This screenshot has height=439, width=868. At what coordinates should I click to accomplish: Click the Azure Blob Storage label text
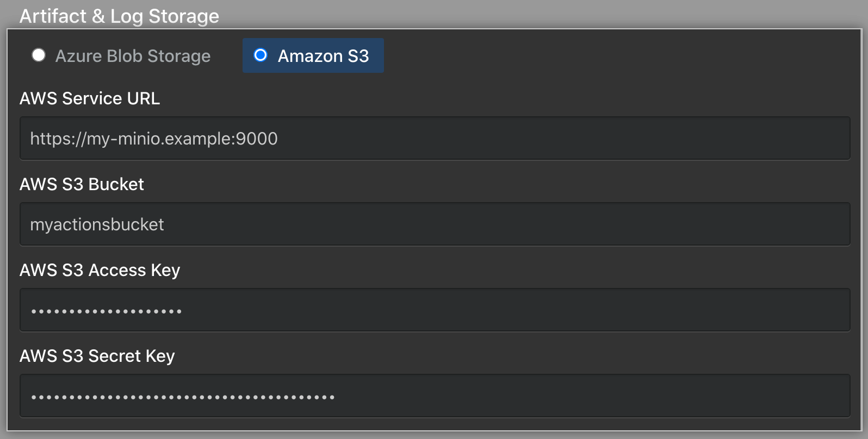(133, 55)
